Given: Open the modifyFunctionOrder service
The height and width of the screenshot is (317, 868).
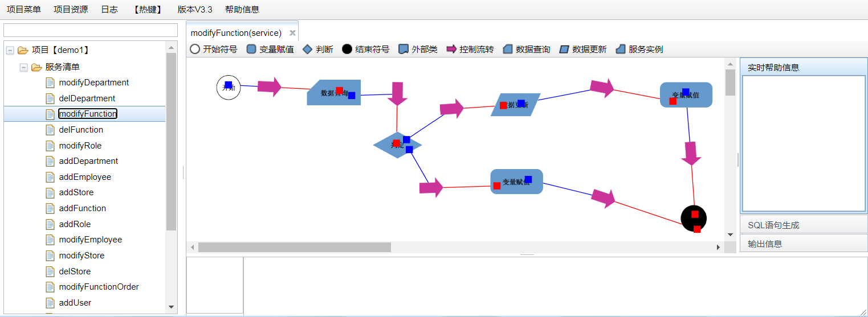Looking at the screenshot, I should 99,287.
